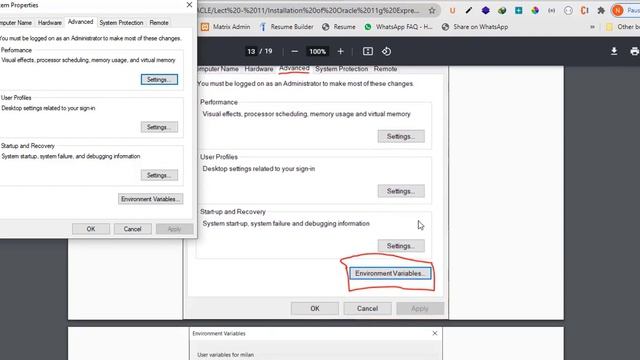This screenshot has height=360, width=640.
Task: Show hidden bookmarks with the chevron
Action: coord(592,27)
